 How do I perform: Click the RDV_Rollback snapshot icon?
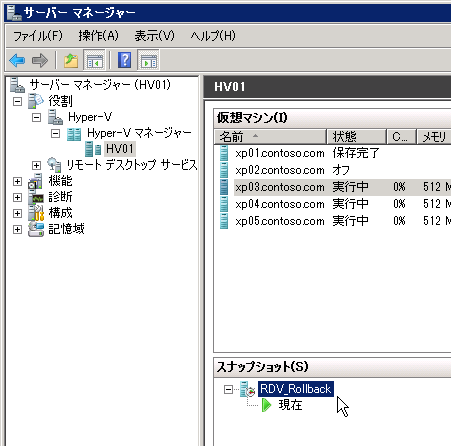tap(248, 389)
